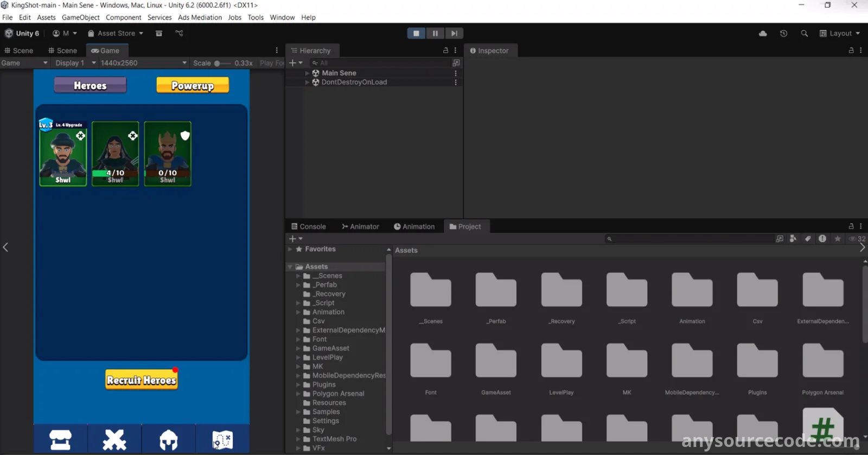Image resolution: width=868 pixels, height=455 pixels.
Task: Click the global Search magnifier icon
Action: coord(804,34)
